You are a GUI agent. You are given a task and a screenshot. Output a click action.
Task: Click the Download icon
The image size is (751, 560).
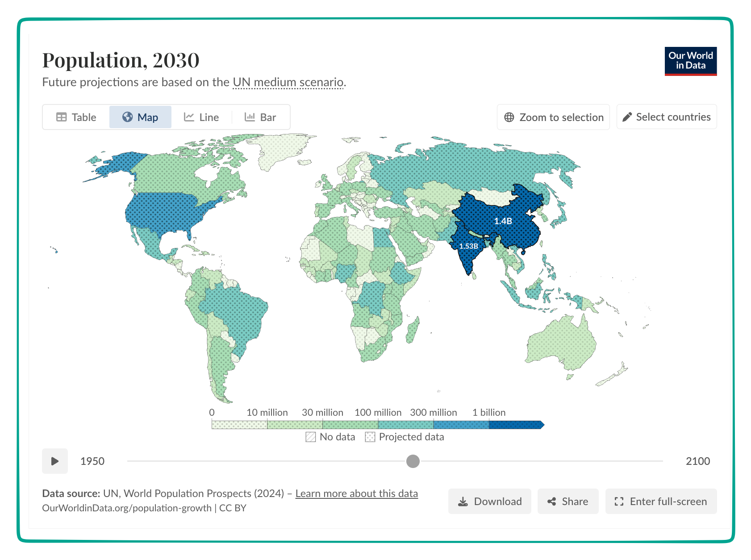[463, 501]
